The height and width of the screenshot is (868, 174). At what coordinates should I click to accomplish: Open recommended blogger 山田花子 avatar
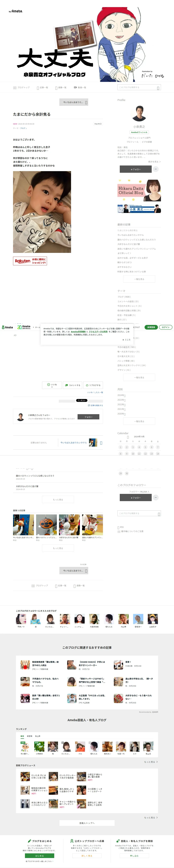pos(153,619)
